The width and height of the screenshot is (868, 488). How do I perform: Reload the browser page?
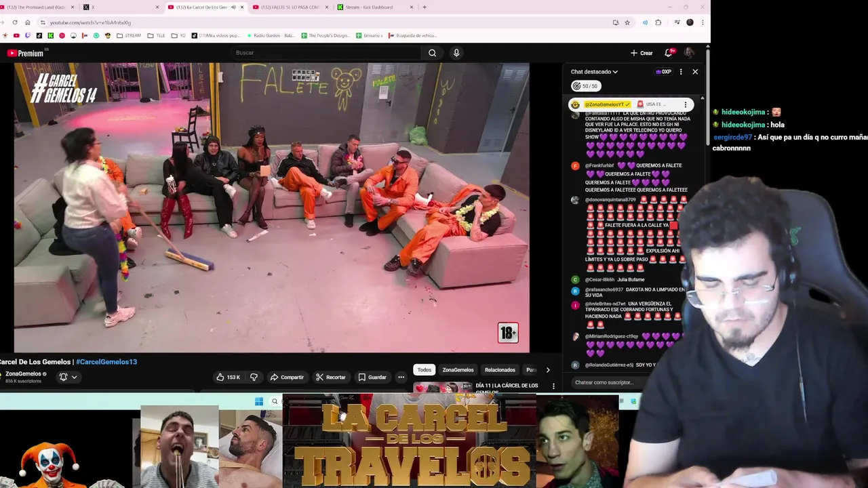pyautogui.click(x=15, y=22)
